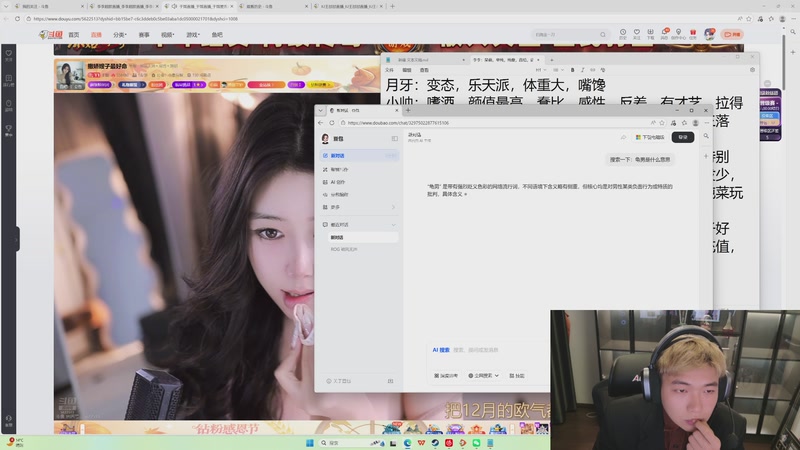This screenshot has width=800, height=450.
Task: Open the ROG recent conversation entry
Action: point(363,249)
